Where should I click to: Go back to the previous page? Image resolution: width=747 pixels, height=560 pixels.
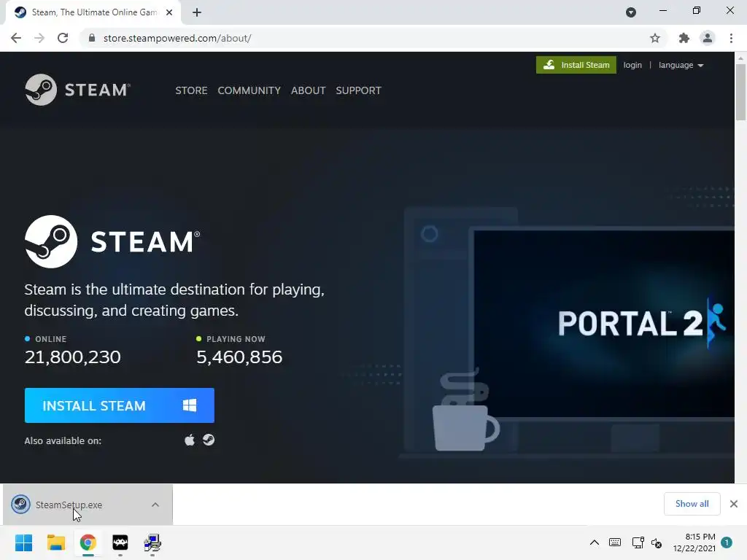(x=16, y=38)
